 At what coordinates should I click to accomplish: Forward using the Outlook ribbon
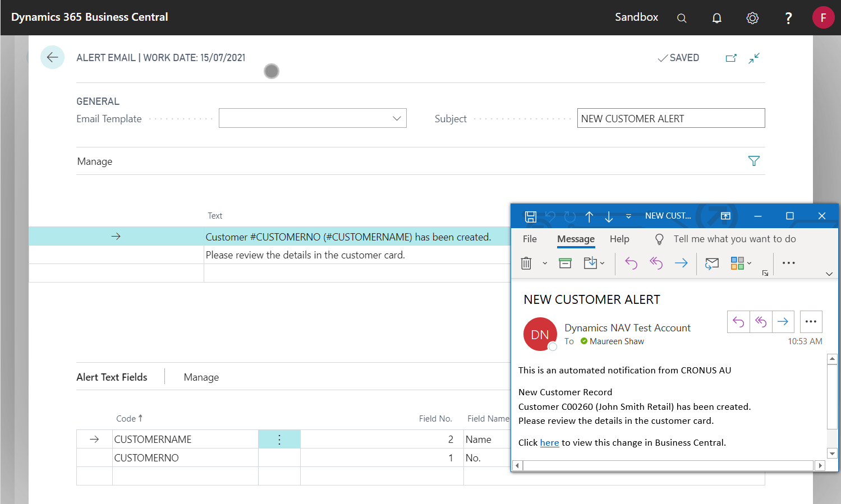(681, 263)
